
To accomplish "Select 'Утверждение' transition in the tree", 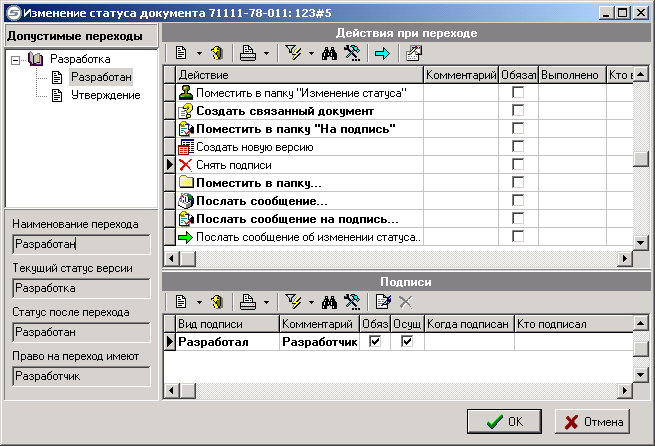I will [105, 95].
